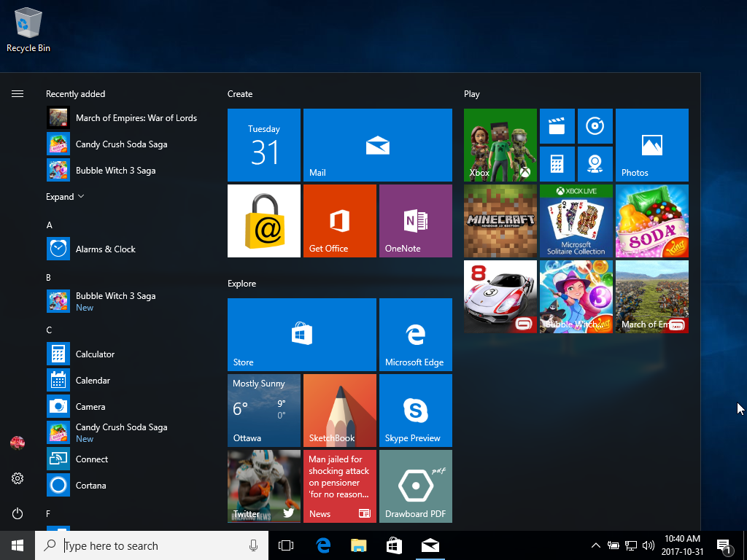The width and height of the screenshot is (747, 560).
Task: Click the microphone icon in search box
Action: 253,545
